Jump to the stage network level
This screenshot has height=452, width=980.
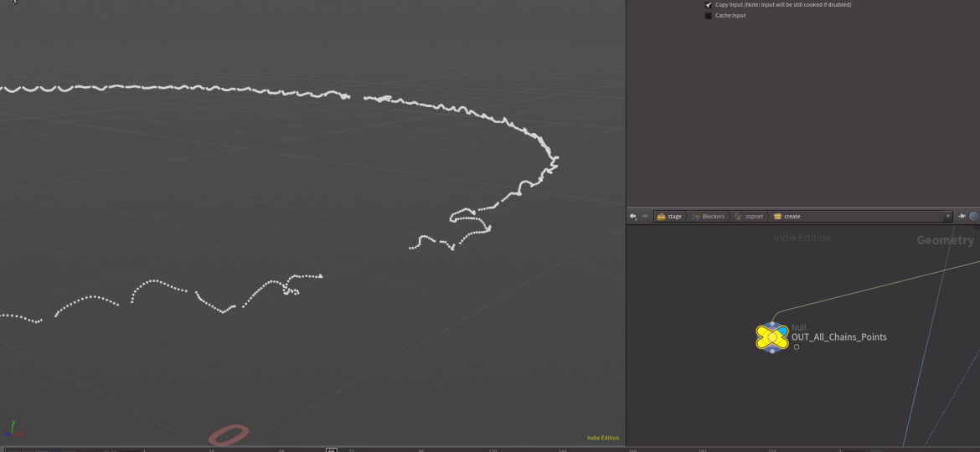pyautogui.click(x=674, y=216)
